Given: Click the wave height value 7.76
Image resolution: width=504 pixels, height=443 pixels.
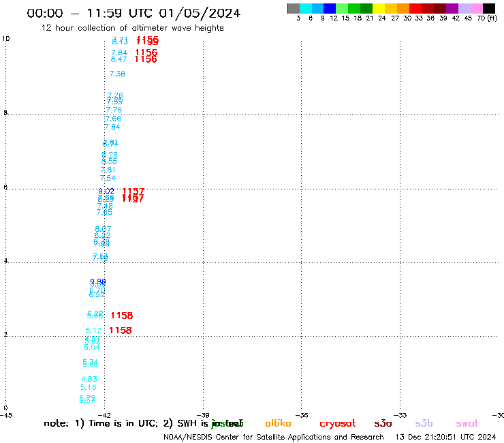Looking at the screenshot, I should [x=114, y=110].
